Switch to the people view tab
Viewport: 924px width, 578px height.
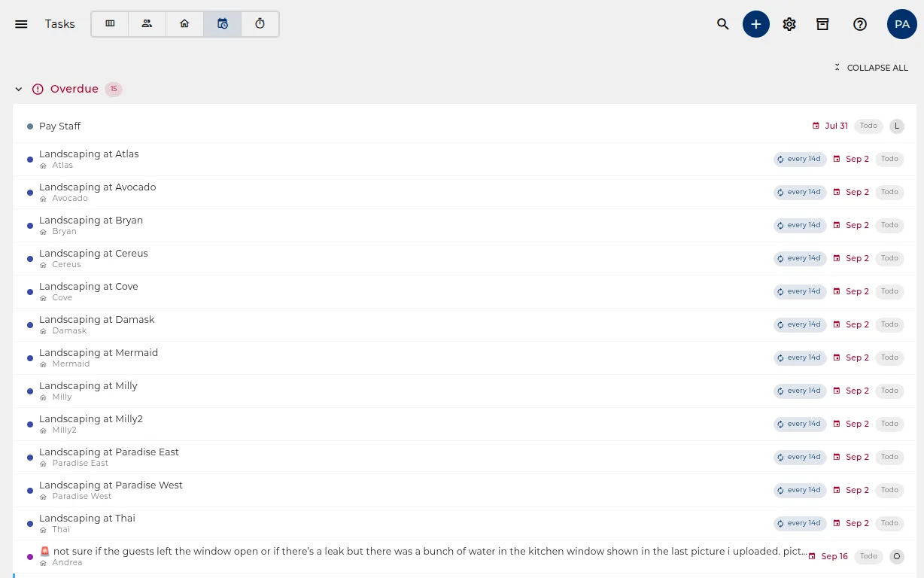pos(147,24)
